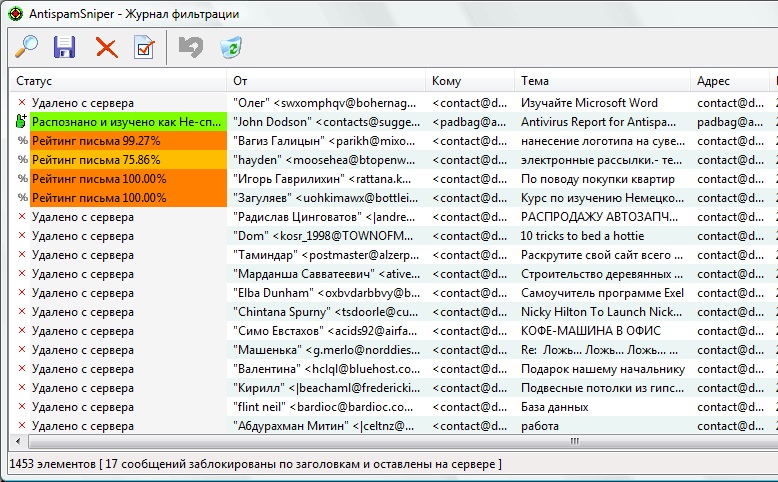Select sender "Симо Евстахов" <acids92@airfa...
Image resolution: width=778 pixels, height=482 pixels.
click(x=325, y=331)
